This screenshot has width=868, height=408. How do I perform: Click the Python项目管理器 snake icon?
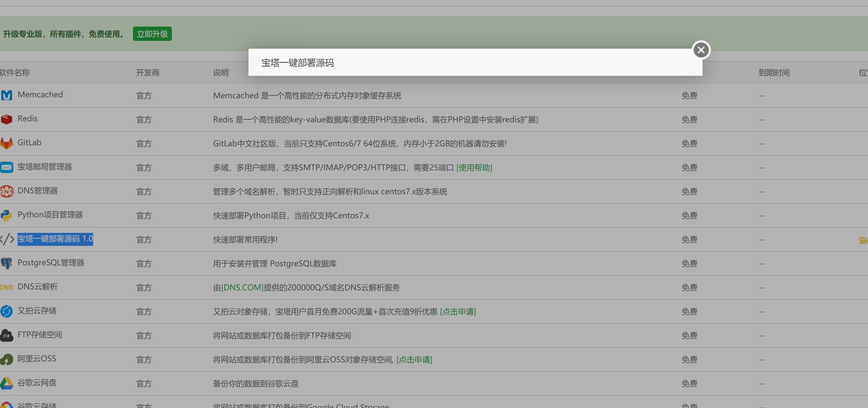pyautogui.click(x=6, y=215)
